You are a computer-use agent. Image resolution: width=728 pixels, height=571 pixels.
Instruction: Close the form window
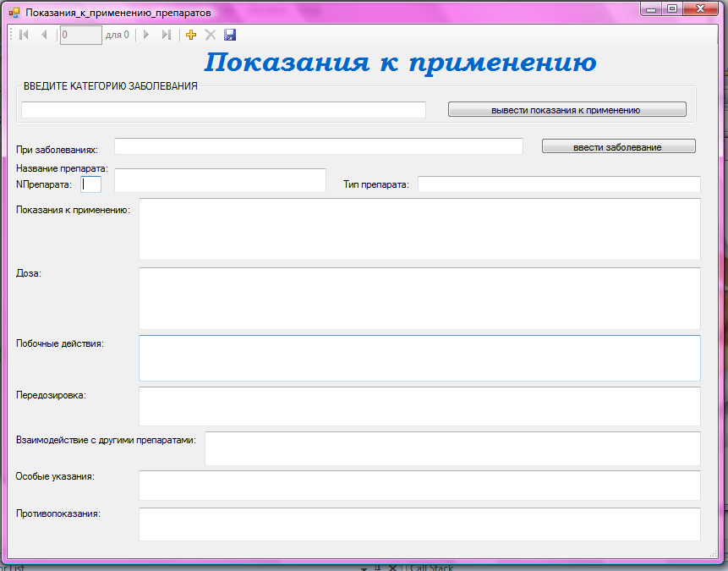click(701, 9)
